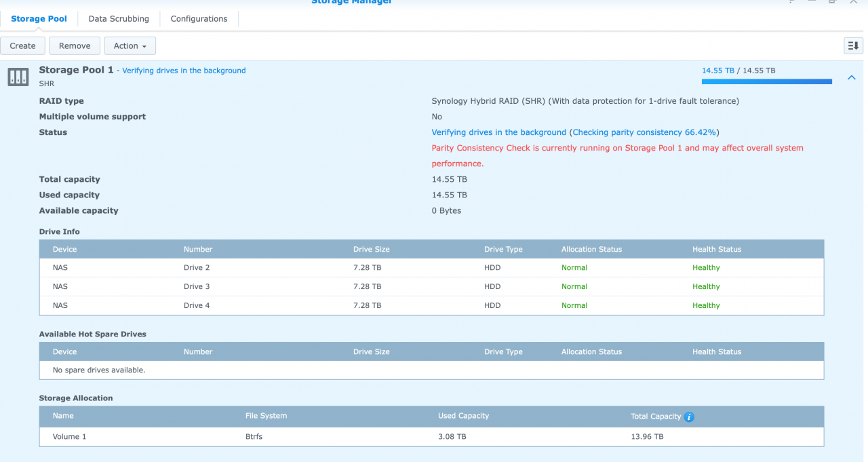Click File System column header in Storage Allocation

coord(266,416)
